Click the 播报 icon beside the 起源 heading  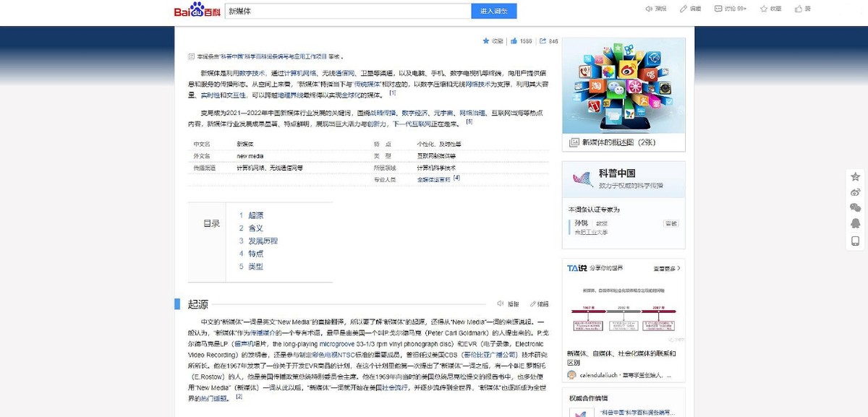click(x=499, y=303)
